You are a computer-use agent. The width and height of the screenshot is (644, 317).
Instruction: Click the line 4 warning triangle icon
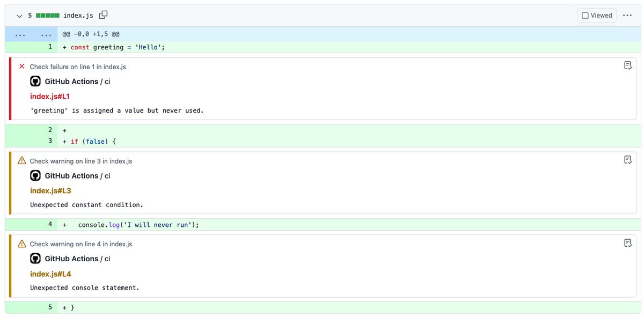click(x=22, y=244)
